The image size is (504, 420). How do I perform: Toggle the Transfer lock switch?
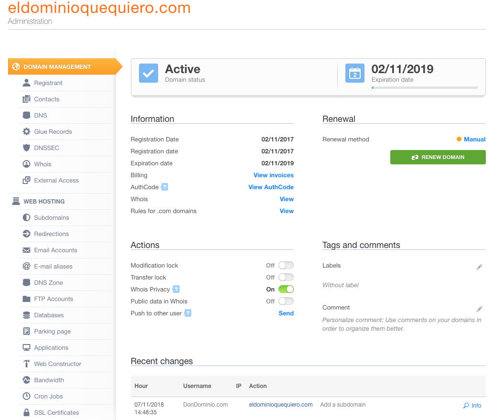[x=286, y=277]
